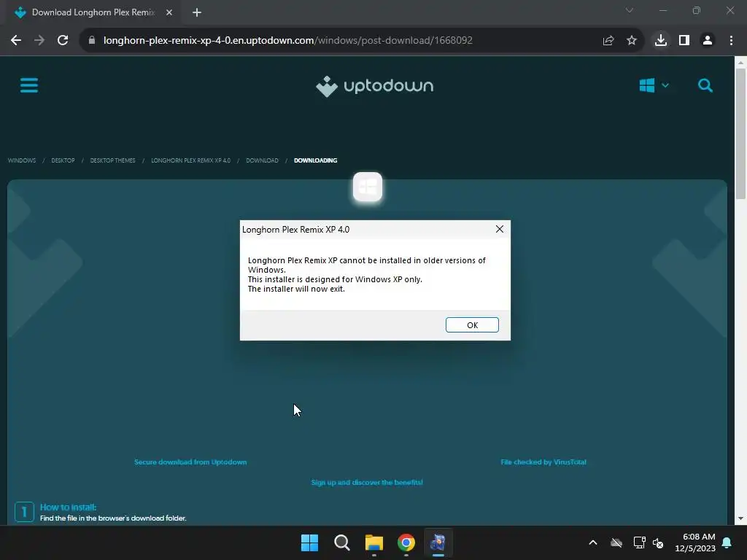The image size is (747, 560).
Task: Open the Windows Start menu
Action: [x=309, y=542]
